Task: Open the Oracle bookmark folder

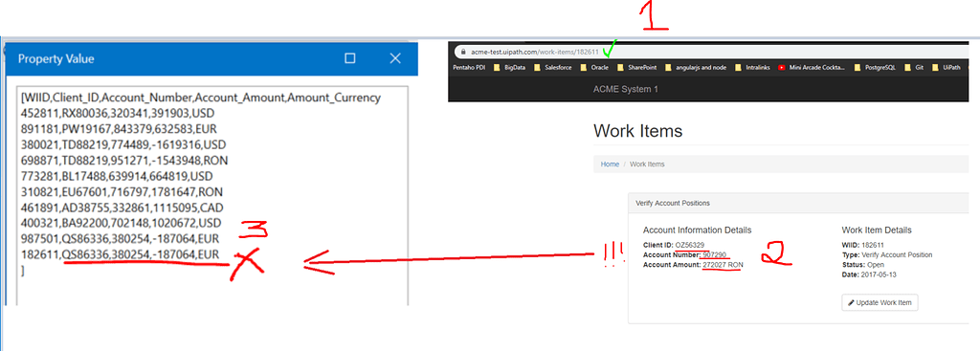Action: (x=594, y=68)
